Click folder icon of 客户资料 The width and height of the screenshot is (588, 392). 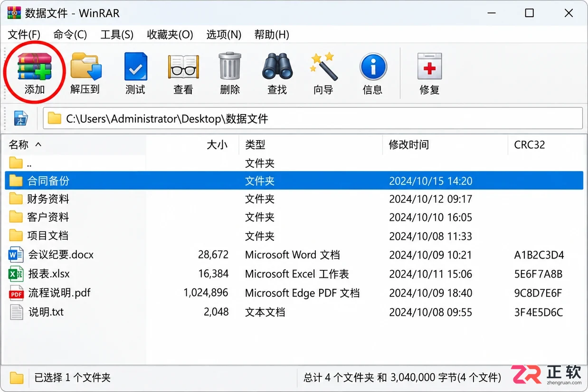(x=16, y=217)
